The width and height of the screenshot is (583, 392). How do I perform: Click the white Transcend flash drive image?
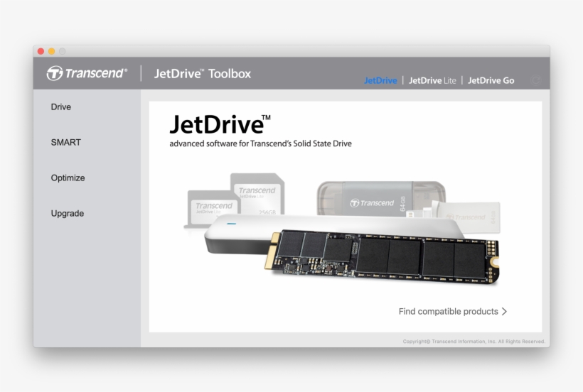tap(468, 217)
